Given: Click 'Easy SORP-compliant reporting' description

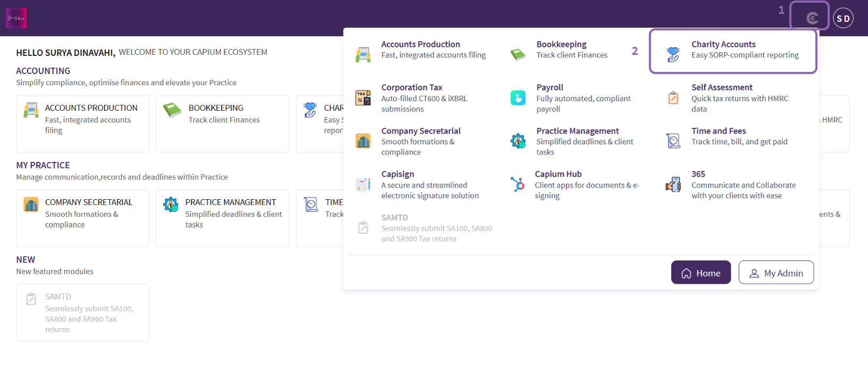Looking at the screenshot, I should 745,55.
